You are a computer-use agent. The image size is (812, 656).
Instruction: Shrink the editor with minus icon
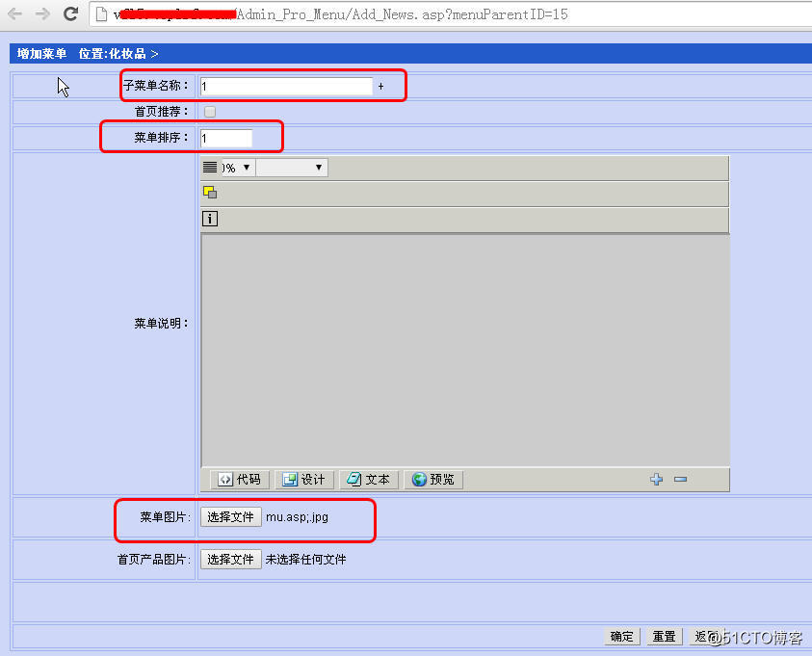point(680,480)
